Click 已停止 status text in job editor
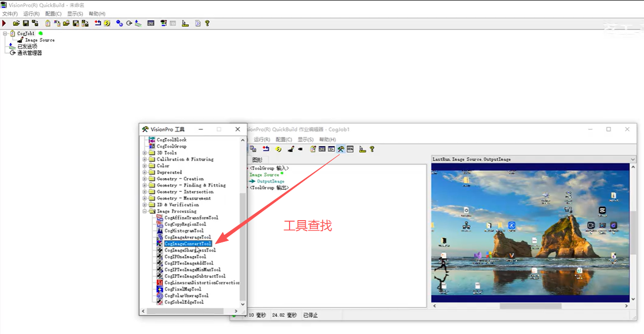Image resolution: width=644 pixels, height=334 pixels. tap(310, 315)
